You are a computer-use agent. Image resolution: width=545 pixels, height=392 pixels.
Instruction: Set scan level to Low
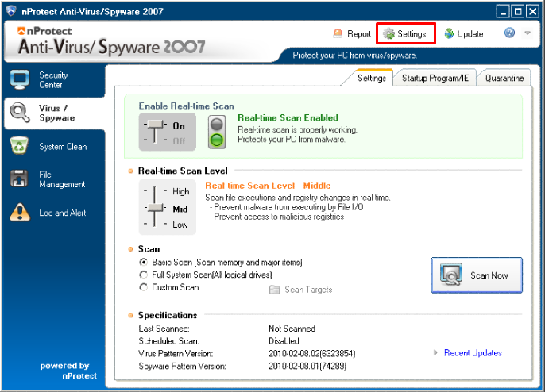click(x=180, y=225)
